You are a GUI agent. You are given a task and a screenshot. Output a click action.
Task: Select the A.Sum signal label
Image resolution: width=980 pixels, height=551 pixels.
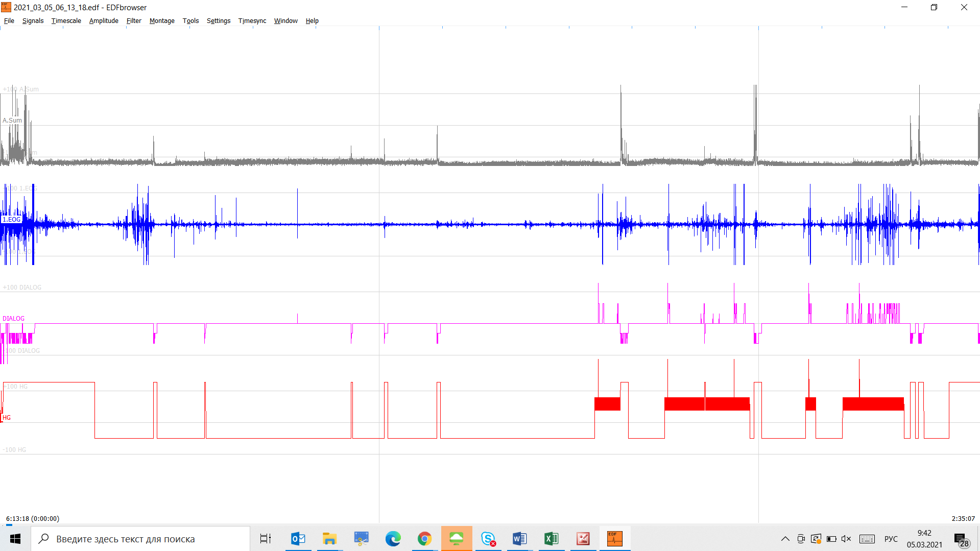(x=12, y=121)
